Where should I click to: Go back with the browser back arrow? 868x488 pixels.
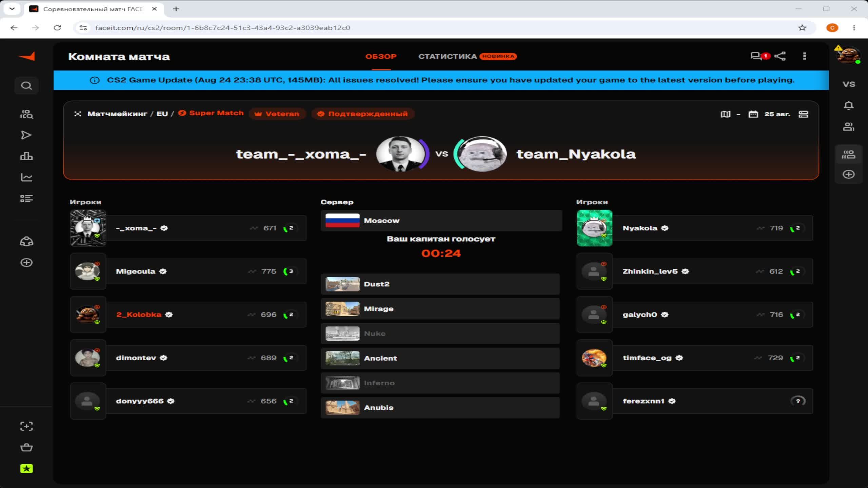(14, 28)
